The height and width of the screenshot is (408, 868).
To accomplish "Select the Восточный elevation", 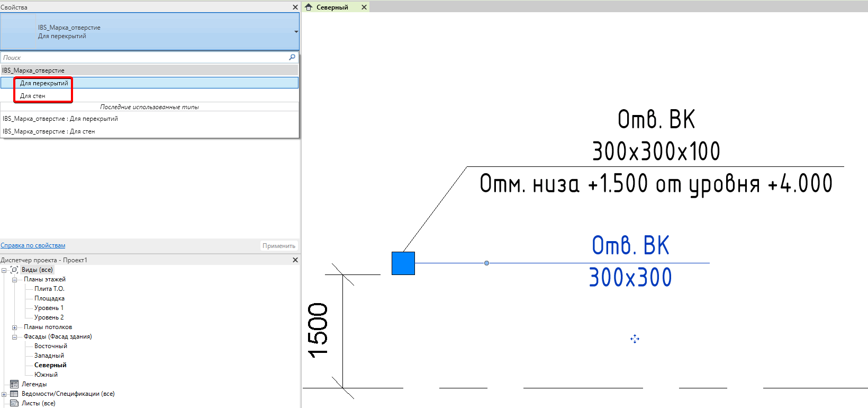I will [51, 346].
